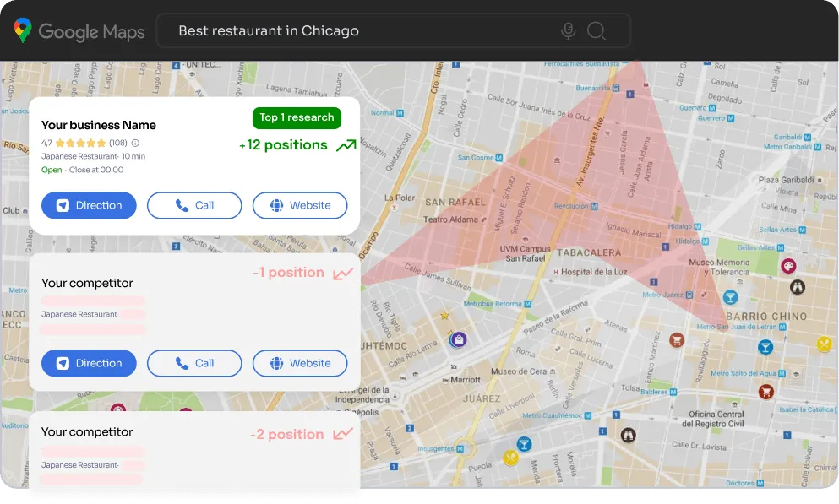Click second Your competitor title at bottom
The height and width of the screenshot is (504, 839).
point(87,432)
